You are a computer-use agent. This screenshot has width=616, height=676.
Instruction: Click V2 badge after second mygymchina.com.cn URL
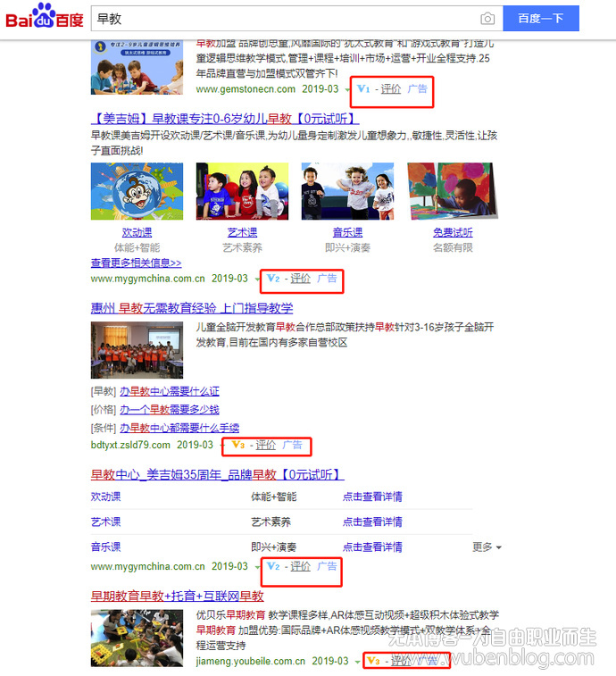(x=273, y=566)
